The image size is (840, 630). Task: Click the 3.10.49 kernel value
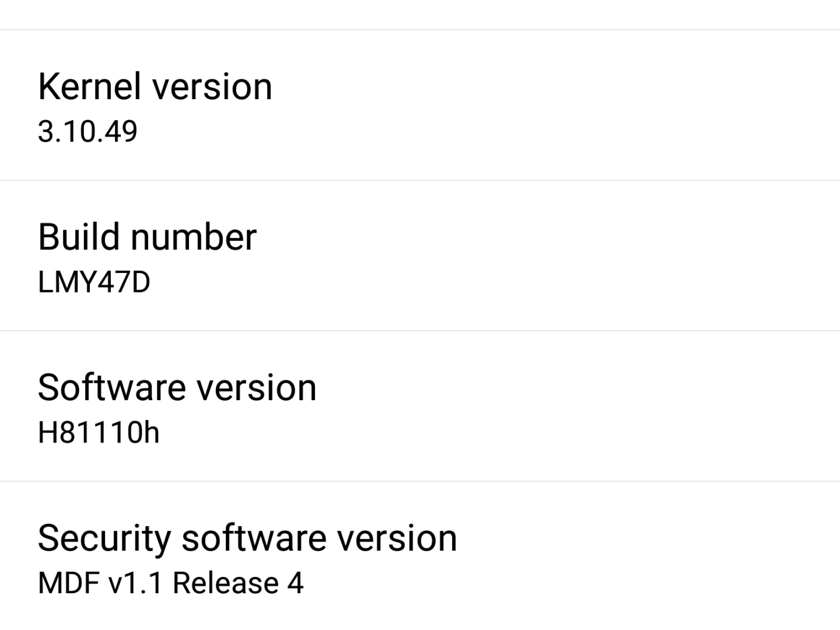88,131
